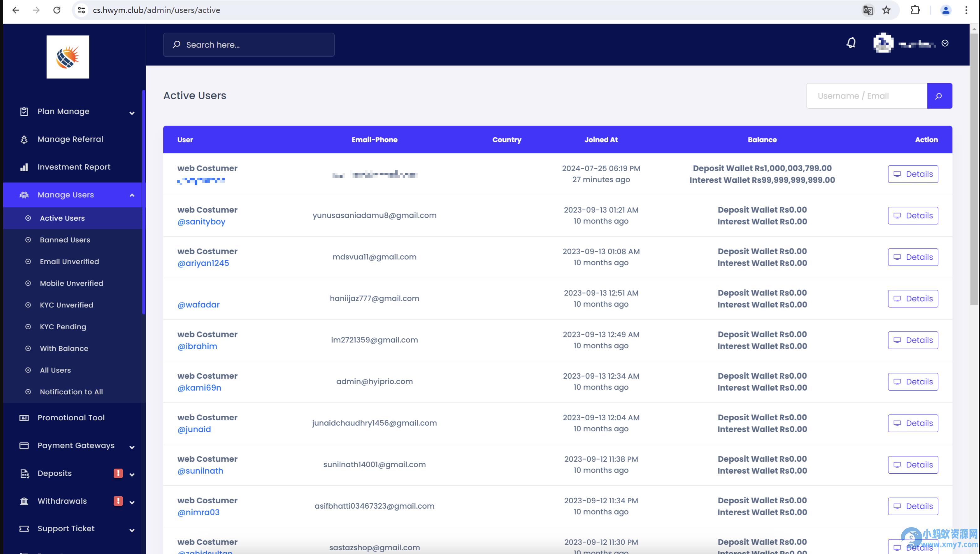
Task: Click the Payment Gateways card icon
Action: click(24, 446)
